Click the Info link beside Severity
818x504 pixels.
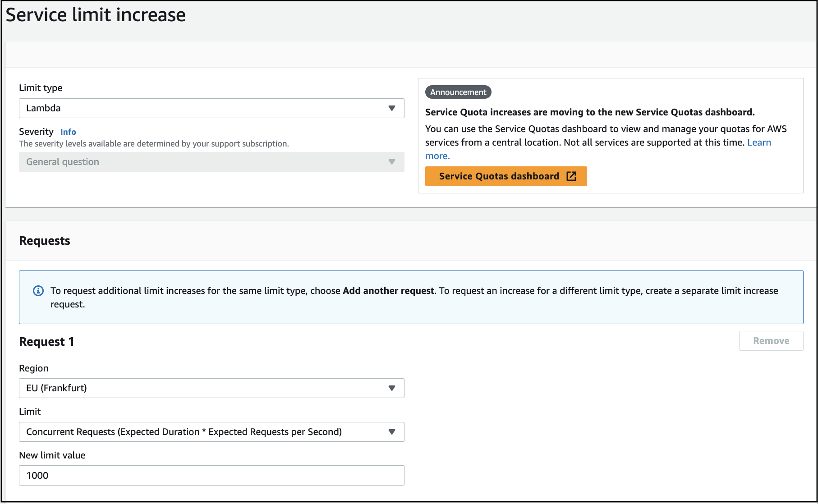pos(68,132)
